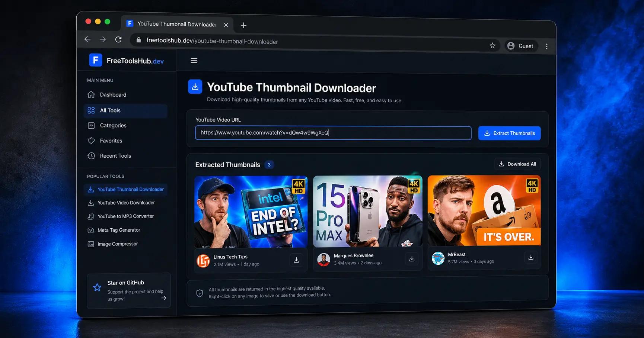Click the Marques Brownlee channel name
This screenshot has height=338, width=644.
[x=354, y=255]
